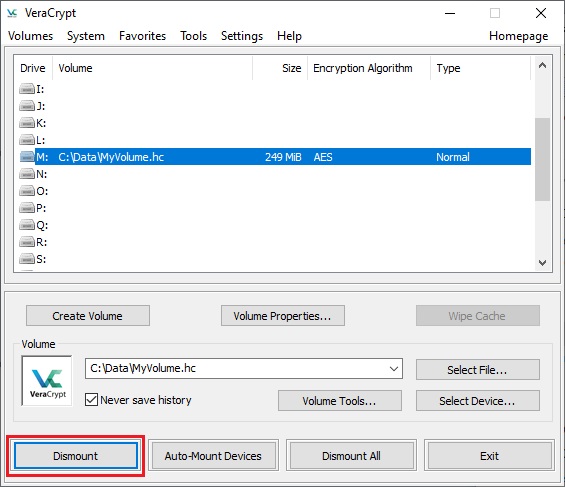Select the Q: drive slot icon
The height and width of the screenshot is (487, 565).
(x=27, y=225)
